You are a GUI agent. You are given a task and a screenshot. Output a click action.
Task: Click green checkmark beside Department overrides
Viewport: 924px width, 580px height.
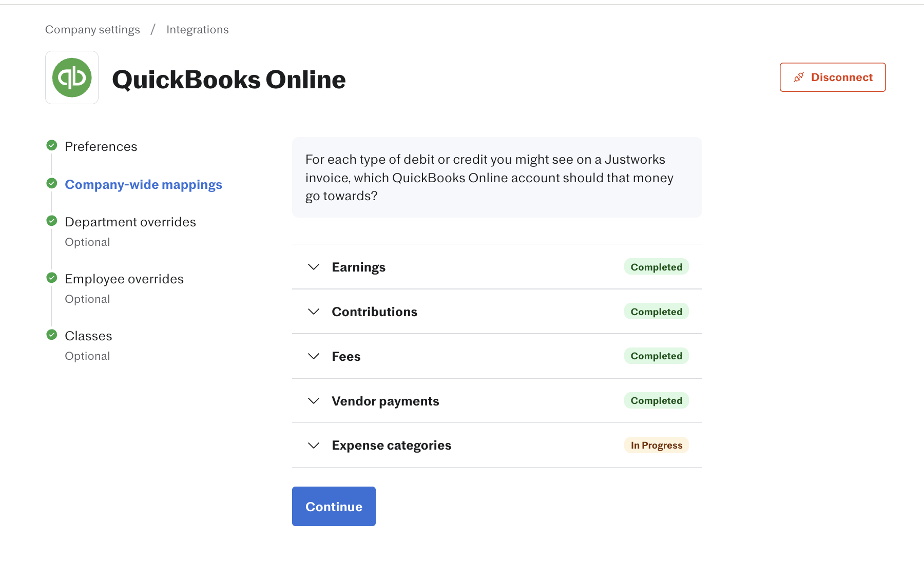click(x=52, y=221)
